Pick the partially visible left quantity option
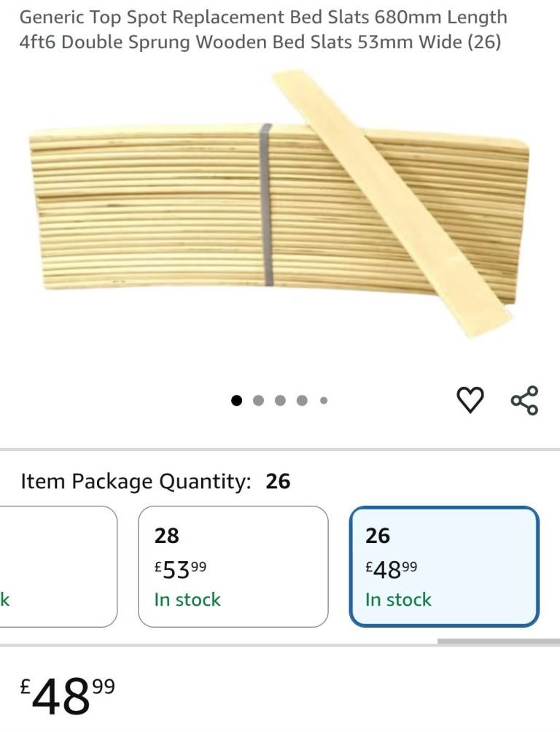 pos(58,566)
